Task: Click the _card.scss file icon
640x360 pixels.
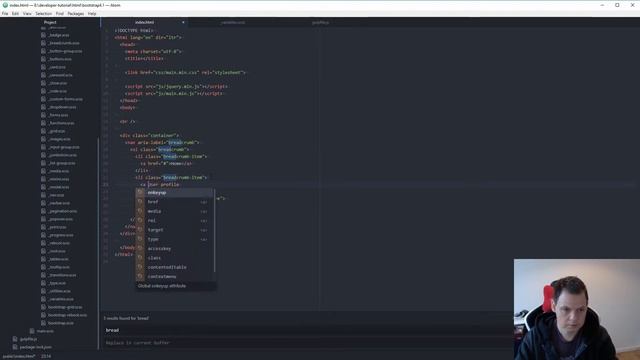Action: [43, 67]
